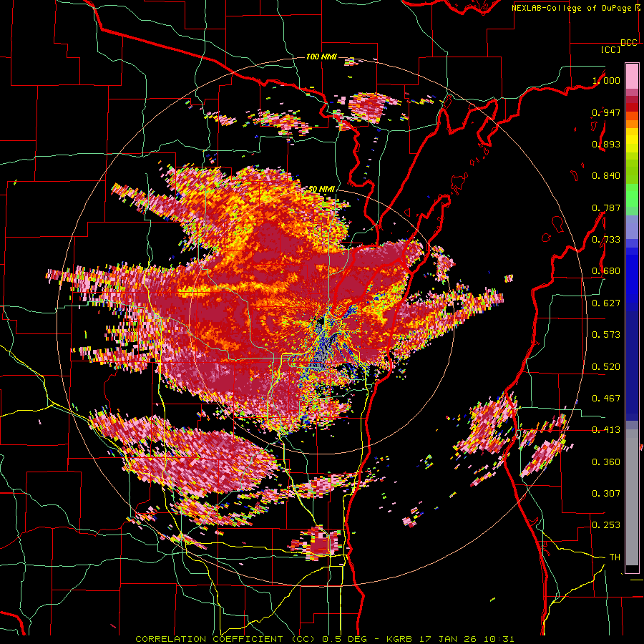The image size is (644, 644).
Task: Click the 0.787 legend value
Action: click(x=606, y=208)
